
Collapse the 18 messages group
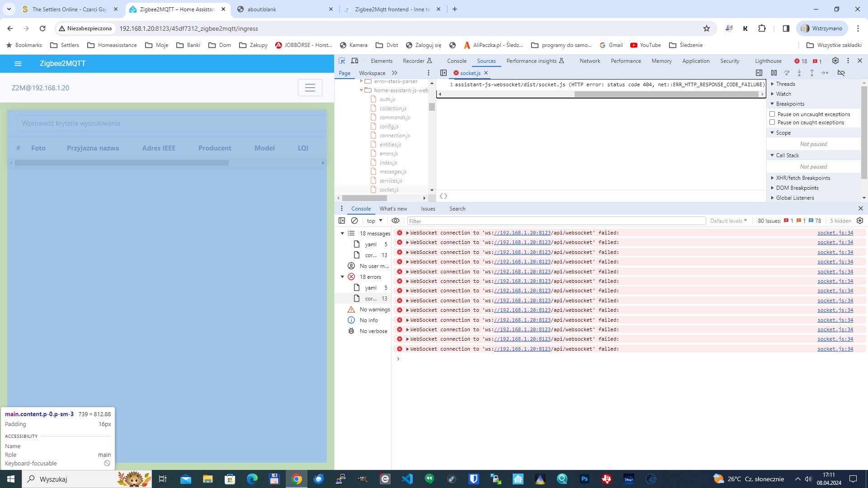342,234
